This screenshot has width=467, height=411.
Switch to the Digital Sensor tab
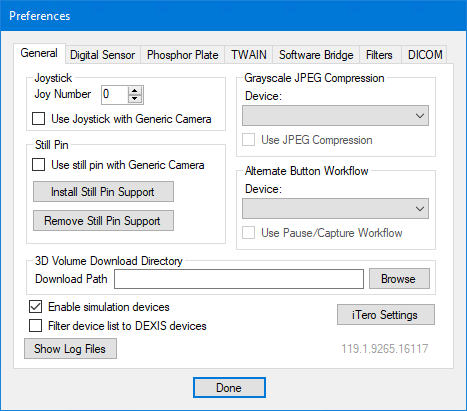[103, 55]
